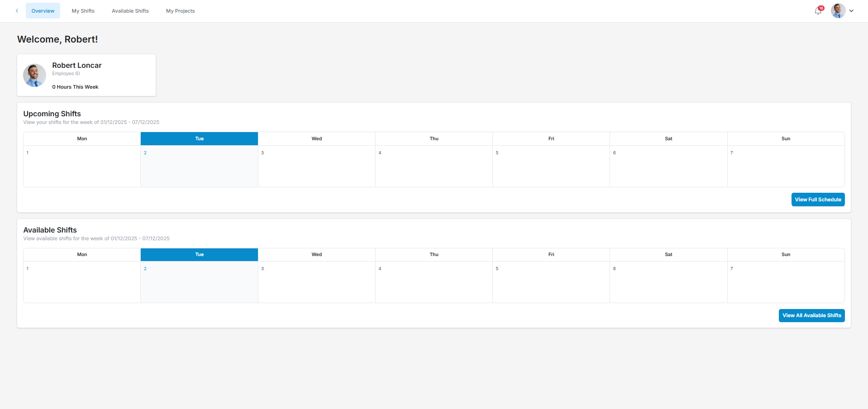Image resolution: width=868 pixels, height=409 pixels.
Task: Switch to the Overview tab
Action: 43,11
